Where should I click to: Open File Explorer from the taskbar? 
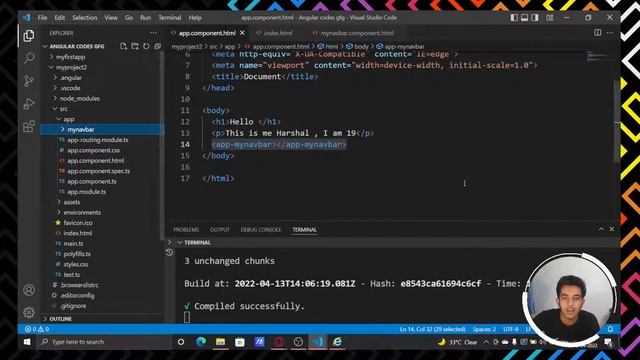click(220, 342)
